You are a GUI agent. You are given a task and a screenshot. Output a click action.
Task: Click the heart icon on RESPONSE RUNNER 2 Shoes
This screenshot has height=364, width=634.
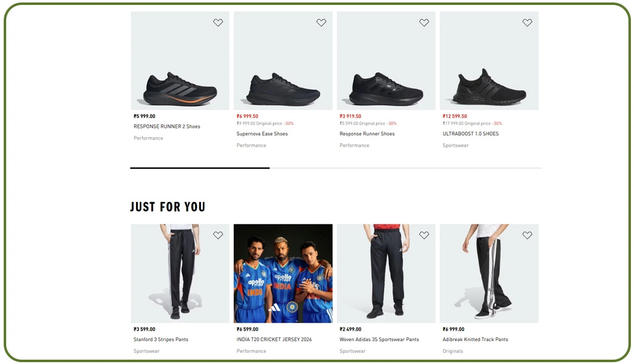pos(218,22)
